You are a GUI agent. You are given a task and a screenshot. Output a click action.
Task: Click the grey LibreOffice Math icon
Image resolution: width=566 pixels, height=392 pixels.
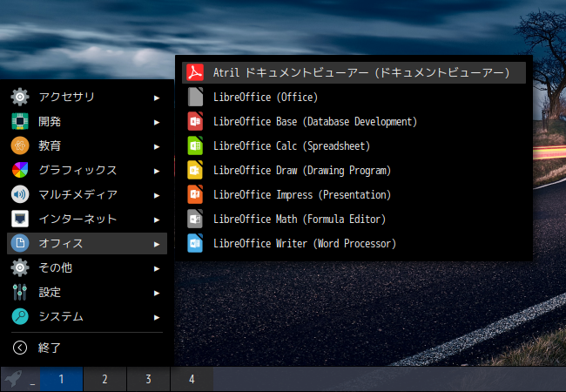click(195, 220)
